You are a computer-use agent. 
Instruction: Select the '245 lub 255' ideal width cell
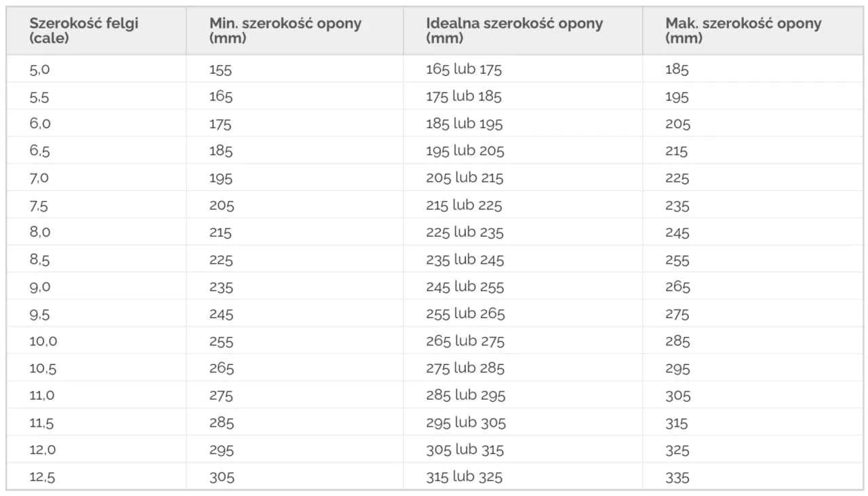(x=465, y=286)
